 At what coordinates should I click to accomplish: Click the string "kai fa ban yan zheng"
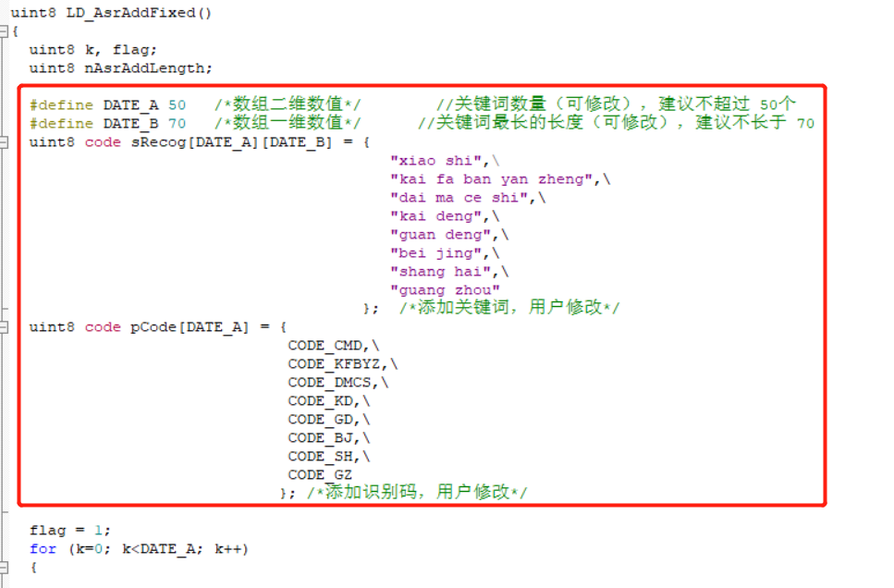[x=491, y=179]
